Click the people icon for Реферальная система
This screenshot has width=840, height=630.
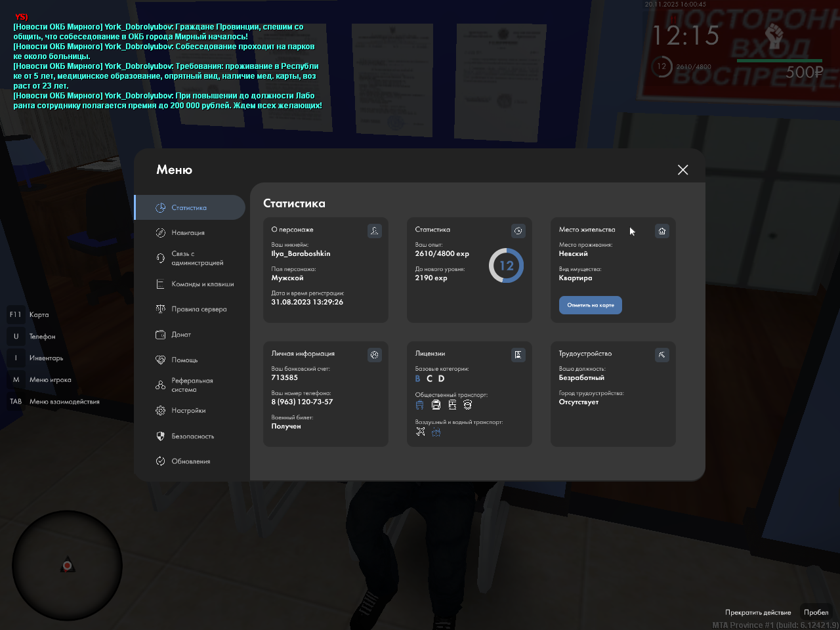pyautogui.click(x=160, y=385)
